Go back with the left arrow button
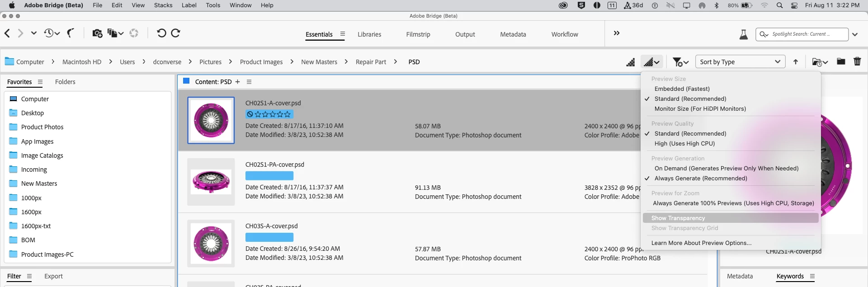The height and width of the screenshot is (287, 868). tap(7, 33)
